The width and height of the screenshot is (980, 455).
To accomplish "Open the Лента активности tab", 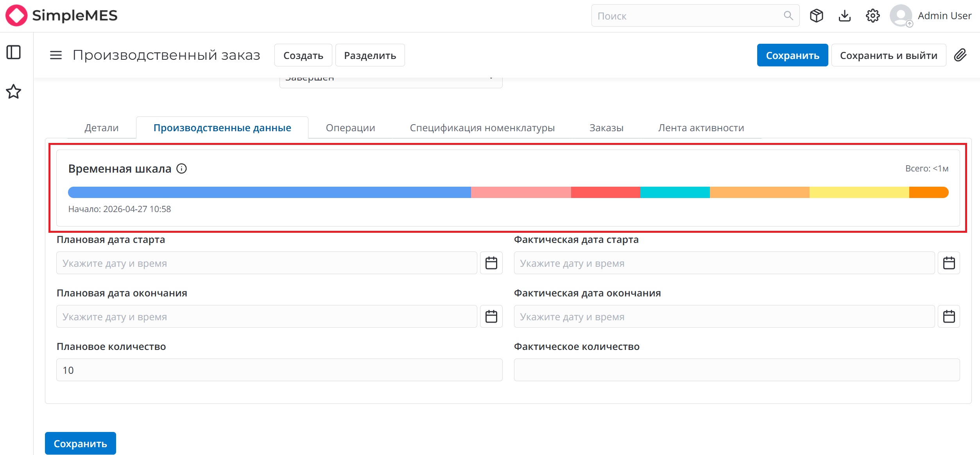I will (701, 128).
